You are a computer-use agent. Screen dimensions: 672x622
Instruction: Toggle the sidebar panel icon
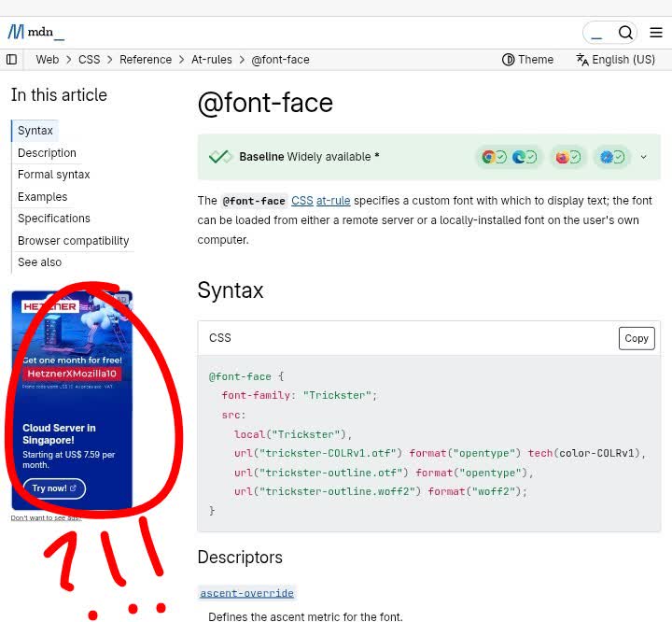(x=11, y=60)
